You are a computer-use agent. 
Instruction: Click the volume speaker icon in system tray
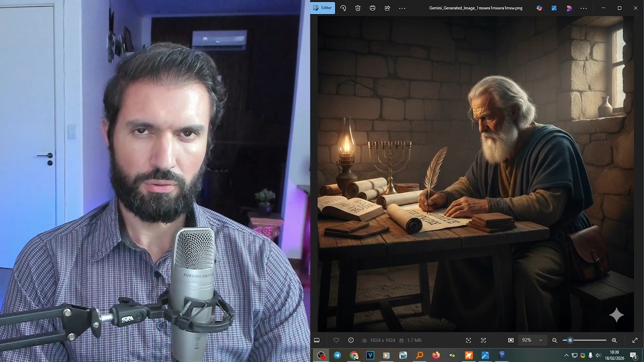(x=598, y=355)
